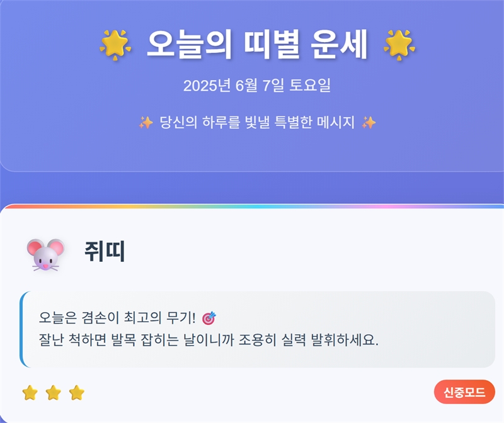Screen dimensions: 504x423
Task: Click the sparkle icon after 메시지
Action: coord(369,122)
